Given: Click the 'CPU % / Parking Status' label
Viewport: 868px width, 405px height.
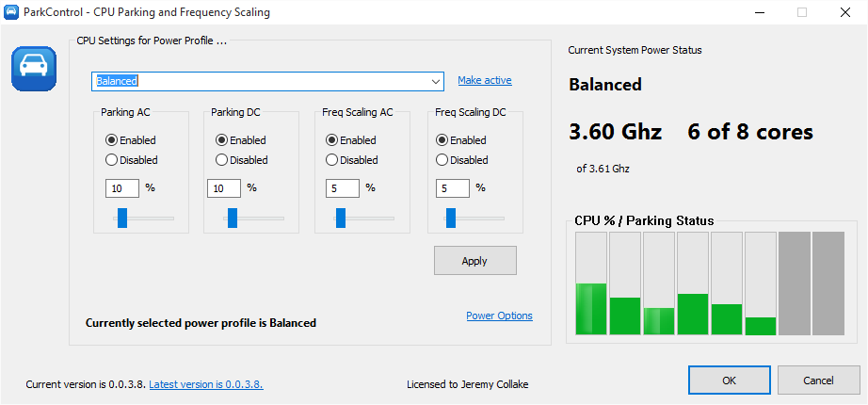Looking at the screenshot, I should click(644, 221).
